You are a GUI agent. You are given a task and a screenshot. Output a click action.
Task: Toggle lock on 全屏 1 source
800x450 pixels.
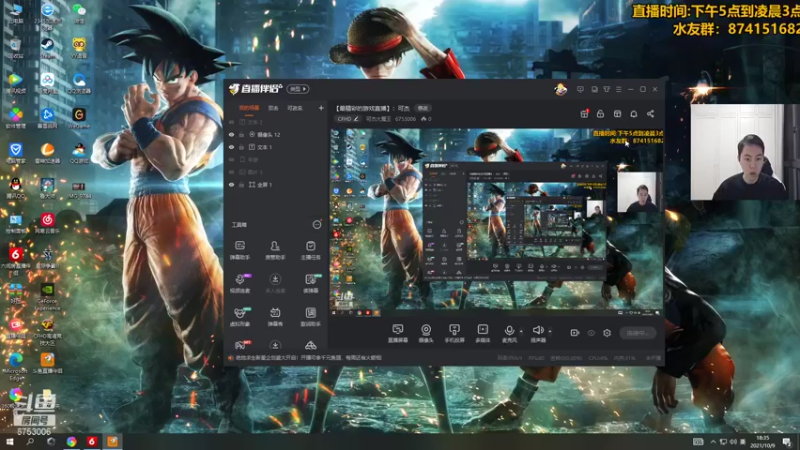click(241, 185)
